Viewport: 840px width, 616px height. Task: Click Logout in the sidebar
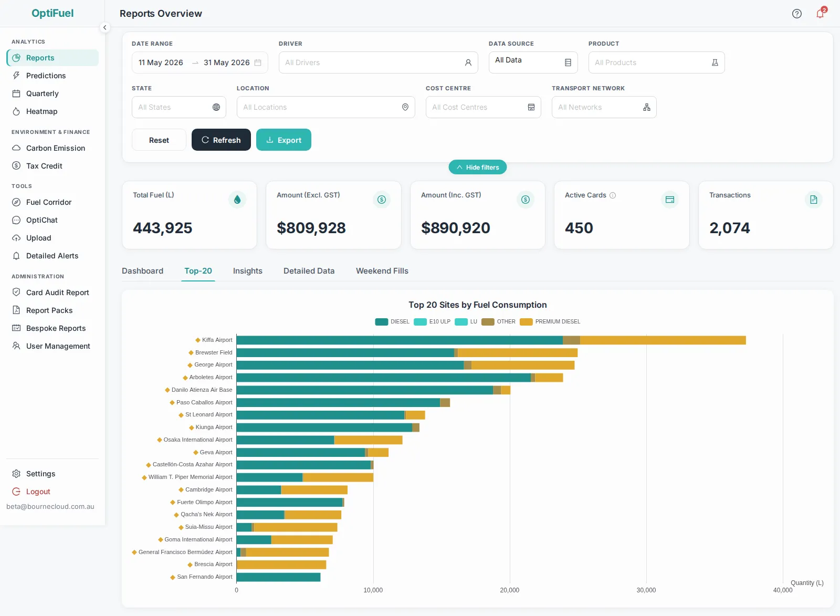point(52,492)
